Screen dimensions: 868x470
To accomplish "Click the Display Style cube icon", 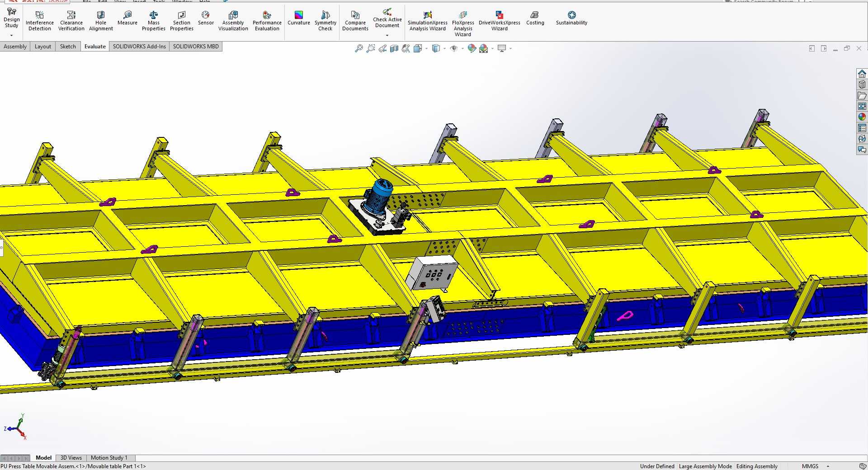I will pyautogui.click(x=436, y=48).
